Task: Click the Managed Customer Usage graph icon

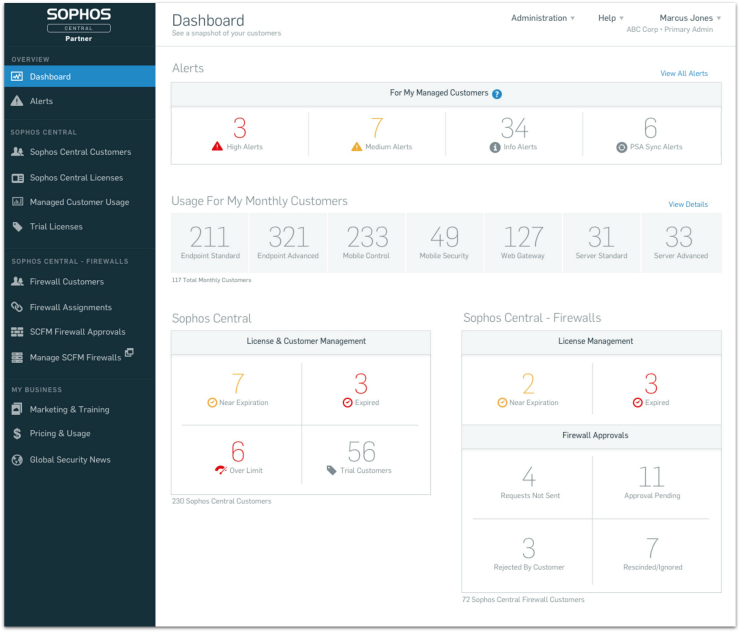Action: point(17,202)
